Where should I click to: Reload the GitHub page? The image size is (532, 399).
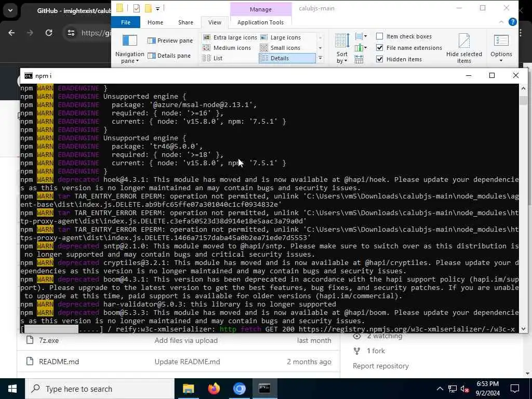point(49,33)
